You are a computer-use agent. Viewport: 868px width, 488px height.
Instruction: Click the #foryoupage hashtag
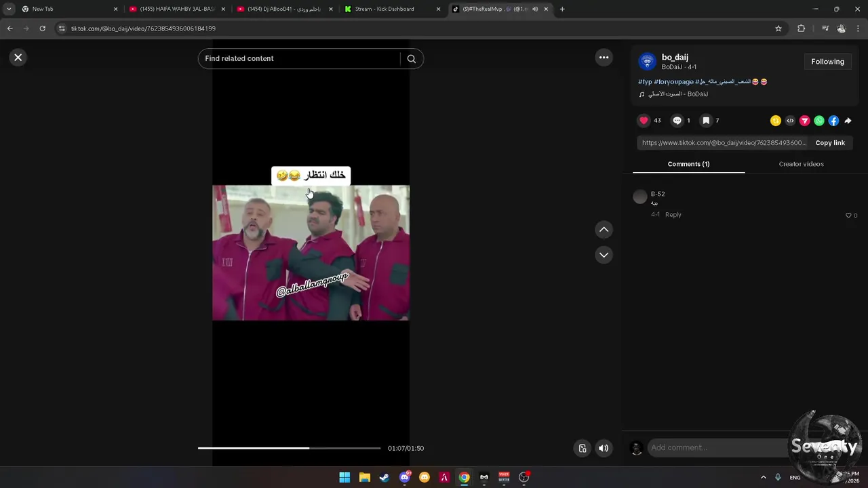pos(673,82)
